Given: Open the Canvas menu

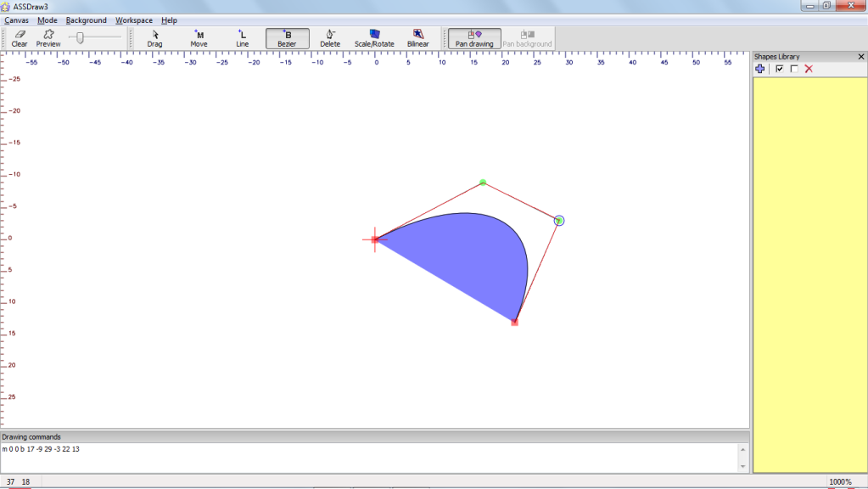Looking at the screenshot, I should click(x=17, y=20).
